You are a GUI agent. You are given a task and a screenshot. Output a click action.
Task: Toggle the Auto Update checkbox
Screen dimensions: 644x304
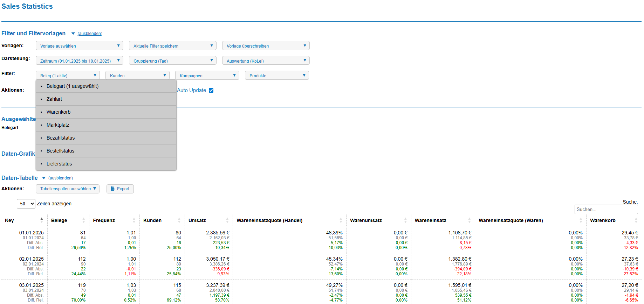point(211,91)
